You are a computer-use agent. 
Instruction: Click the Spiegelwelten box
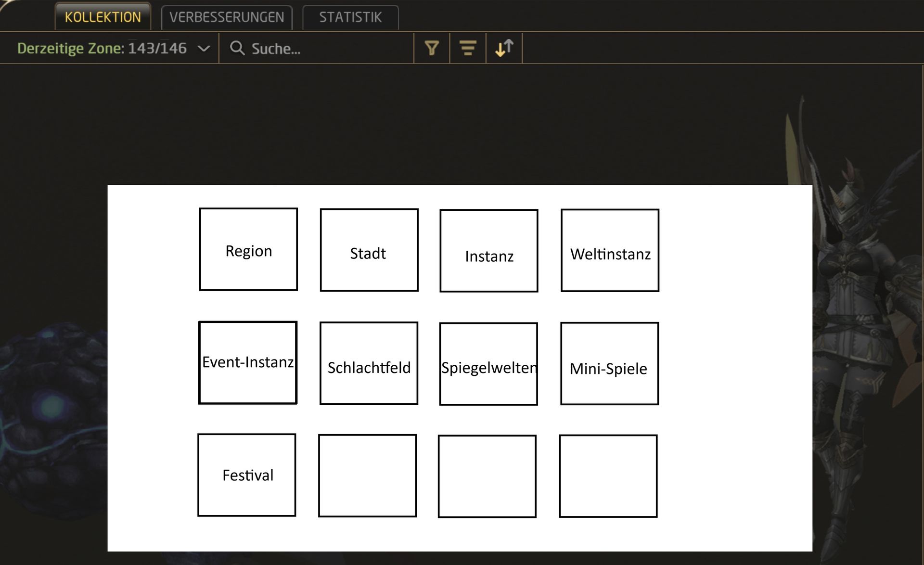pos(488,364)
